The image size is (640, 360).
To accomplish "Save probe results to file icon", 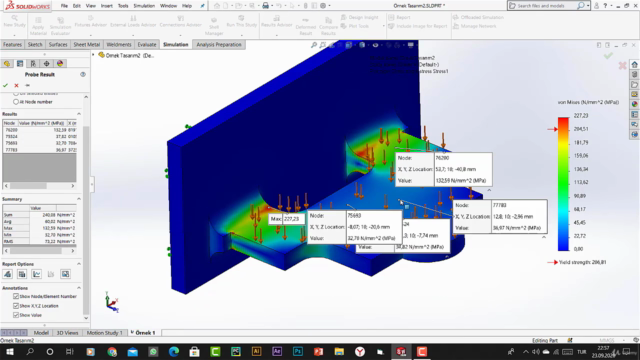I will 22,274.
